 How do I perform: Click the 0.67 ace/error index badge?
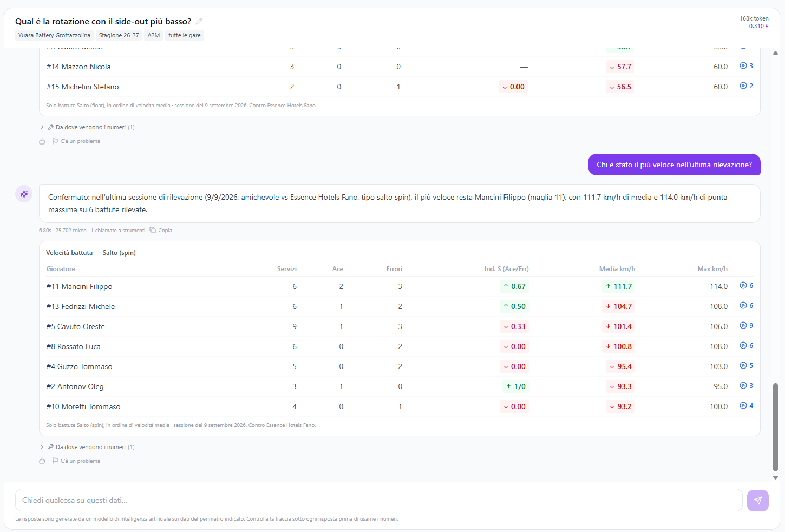tap(514, 286)
